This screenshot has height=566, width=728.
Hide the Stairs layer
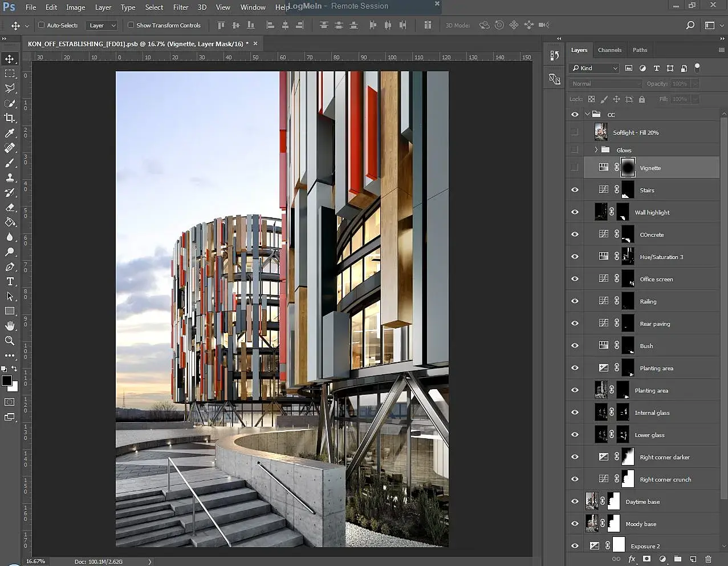(575, 190)
